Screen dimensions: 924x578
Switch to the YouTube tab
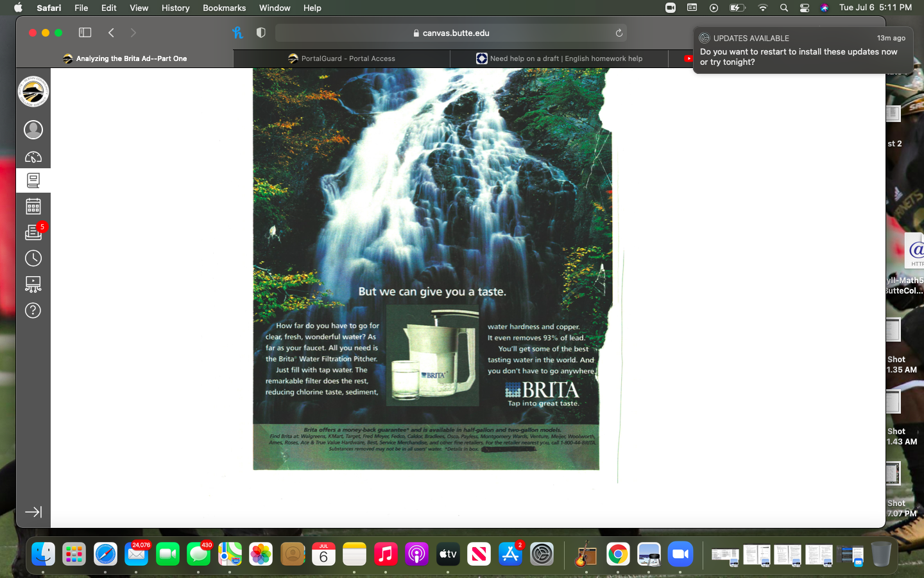pos(687,58)
